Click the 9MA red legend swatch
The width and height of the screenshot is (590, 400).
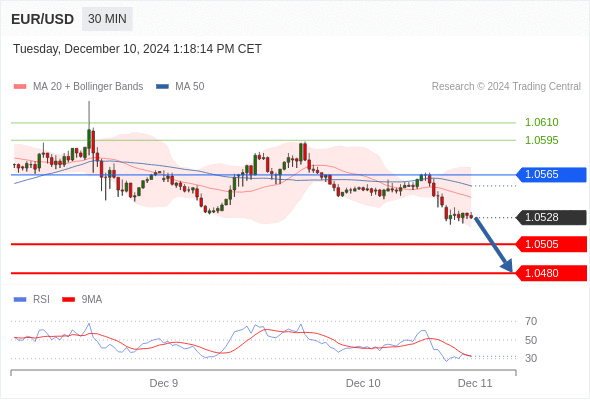68,300
